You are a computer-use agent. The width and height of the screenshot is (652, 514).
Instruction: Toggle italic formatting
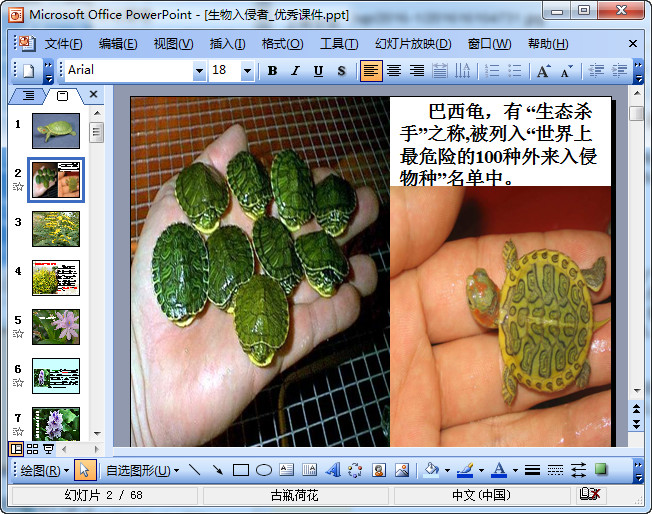(295, 71)
